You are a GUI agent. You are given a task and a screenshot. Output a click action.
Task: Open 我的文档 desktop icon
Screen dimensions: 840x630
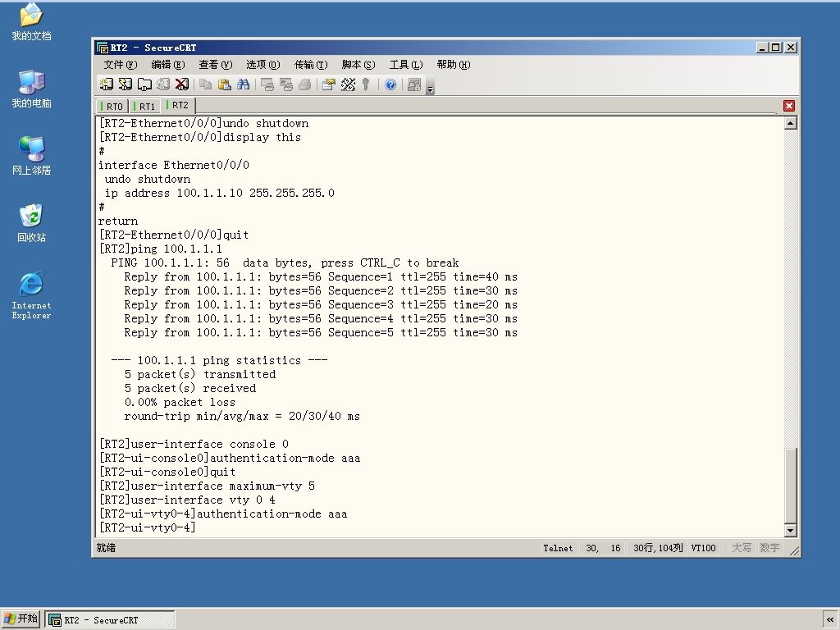[31, 22]
